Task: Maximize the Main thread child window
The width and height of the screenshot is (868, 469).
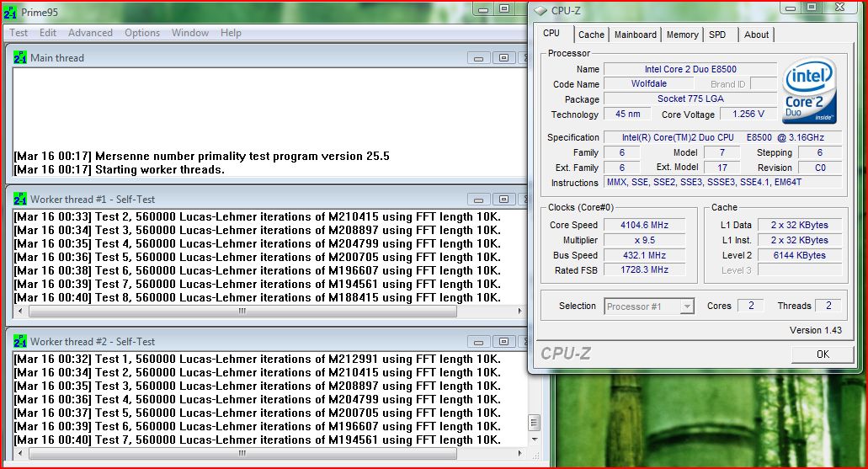Action: tap(503, 57)
